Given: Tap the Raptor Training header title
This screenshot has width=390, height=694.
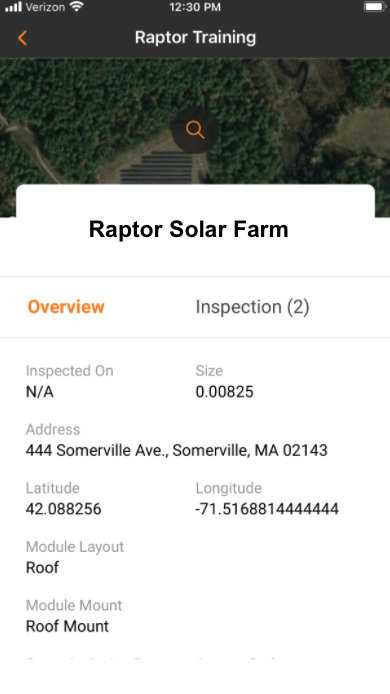Looking at the screenshot, I should [195, 38].
